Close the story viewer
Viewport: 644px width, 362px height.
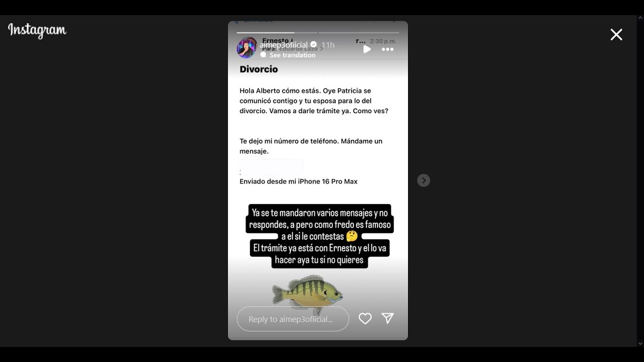[616, 34]
